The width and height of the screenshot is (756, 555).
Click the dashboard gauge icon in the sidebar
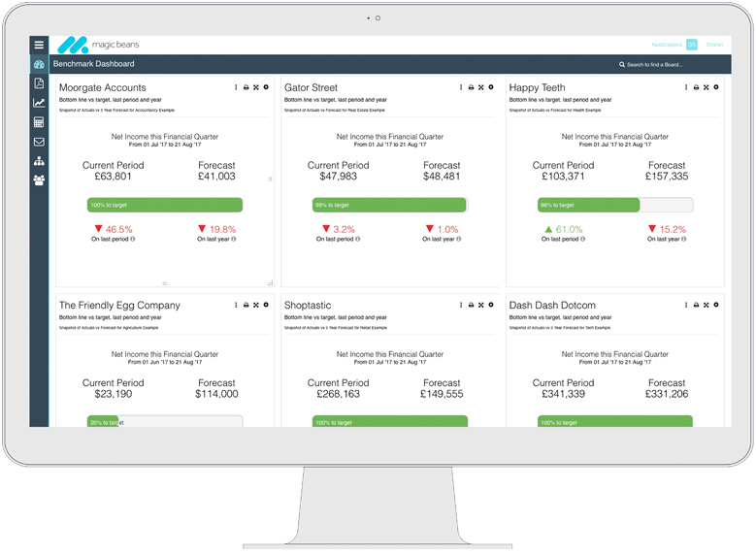[39, 65]
